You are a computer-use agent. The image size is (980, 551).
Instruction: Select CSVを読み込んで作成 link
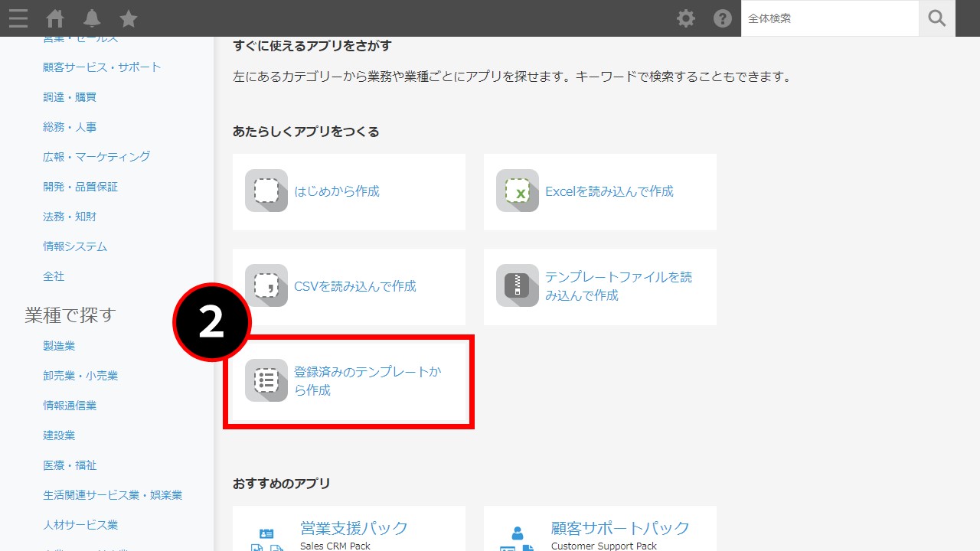pyautogui.click(x=355, y=286)
